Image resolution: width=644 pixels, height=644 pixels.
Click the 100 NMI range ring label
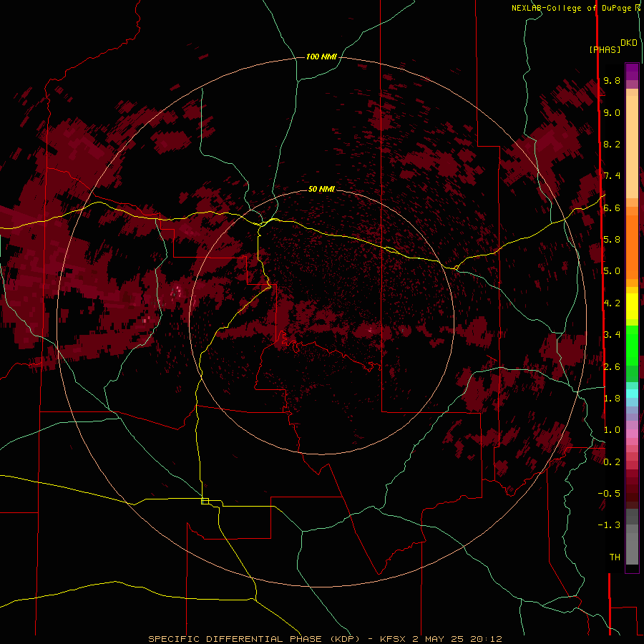tap(321, 57)
